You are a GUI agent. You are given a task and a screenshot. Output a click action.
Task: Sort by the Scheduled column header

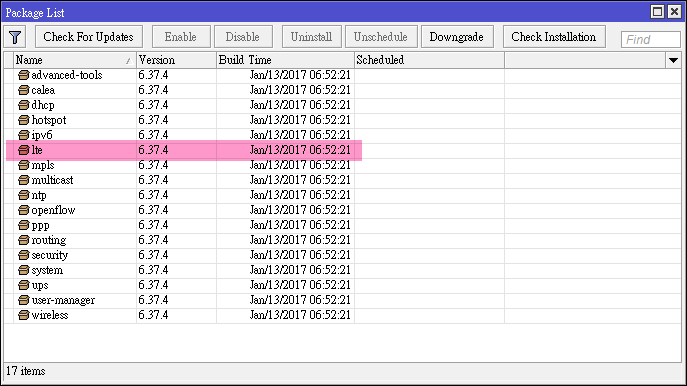(x=429, y=60)
